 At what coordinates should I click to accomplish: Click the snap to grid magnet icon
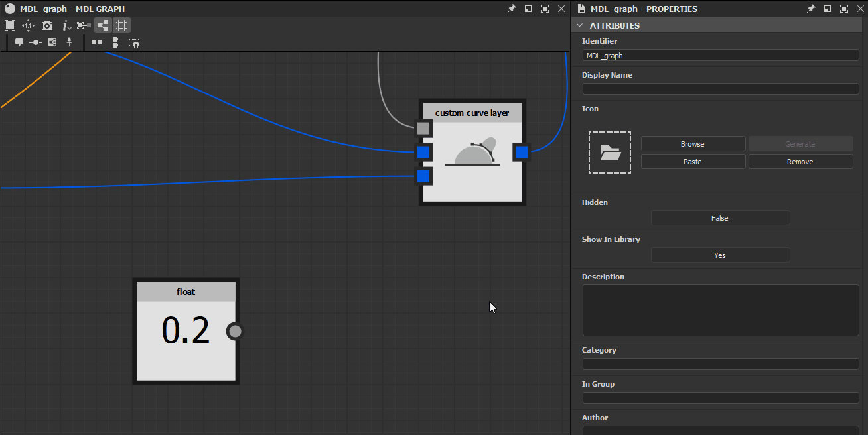tap(134, 43)
